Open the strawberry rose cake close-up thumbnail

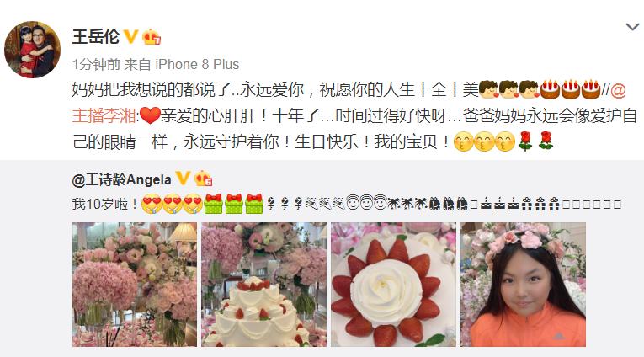click(x=393, y=285)
